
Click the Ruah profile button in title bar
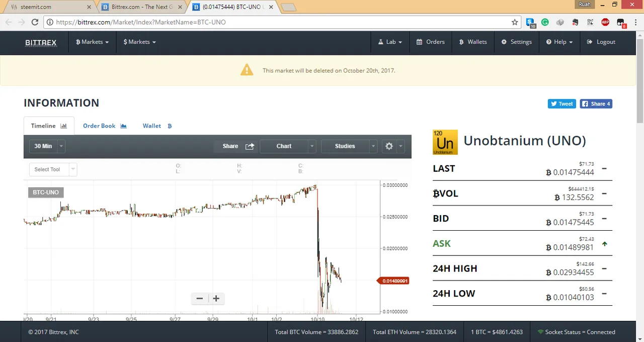click(585, 5)
